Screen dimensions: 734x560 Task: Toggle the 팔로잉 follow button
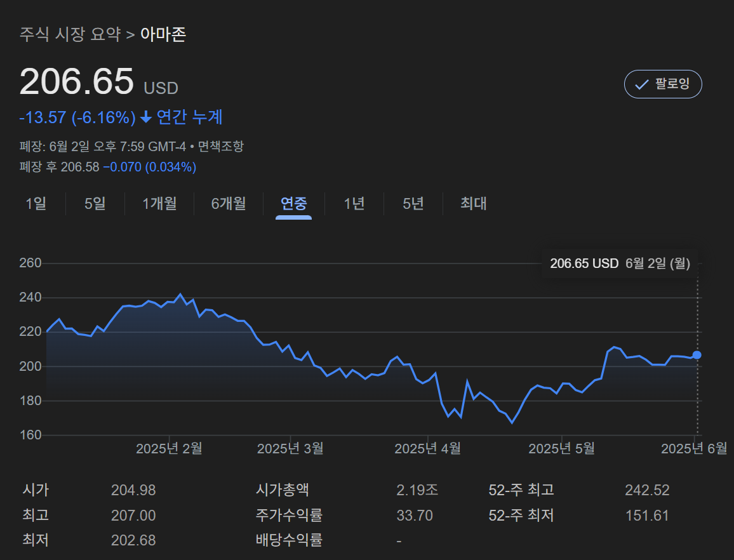tap(663, 84)
